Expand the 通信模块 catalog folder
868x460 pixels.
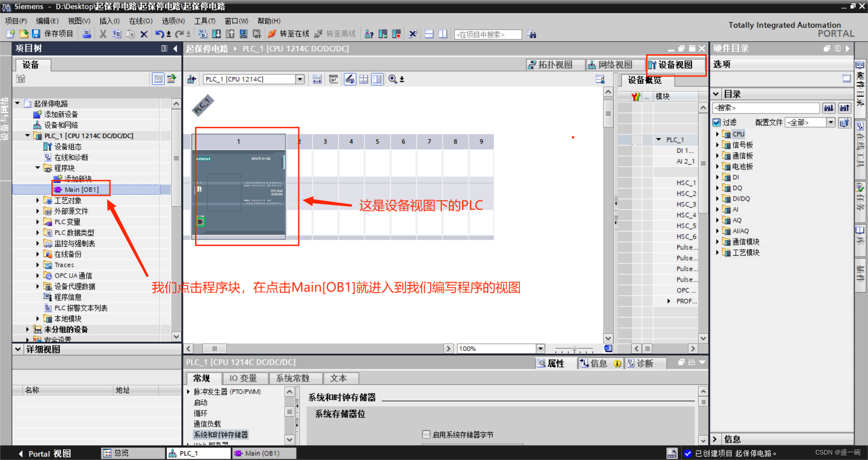tap(717, 242)
